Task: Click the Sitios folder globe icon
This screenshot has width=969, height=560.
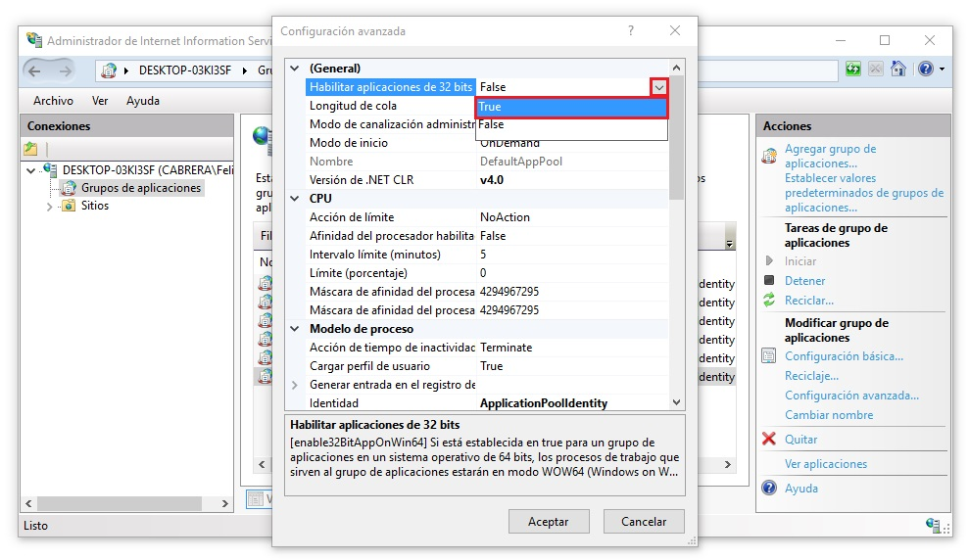Action: (69, 206)
